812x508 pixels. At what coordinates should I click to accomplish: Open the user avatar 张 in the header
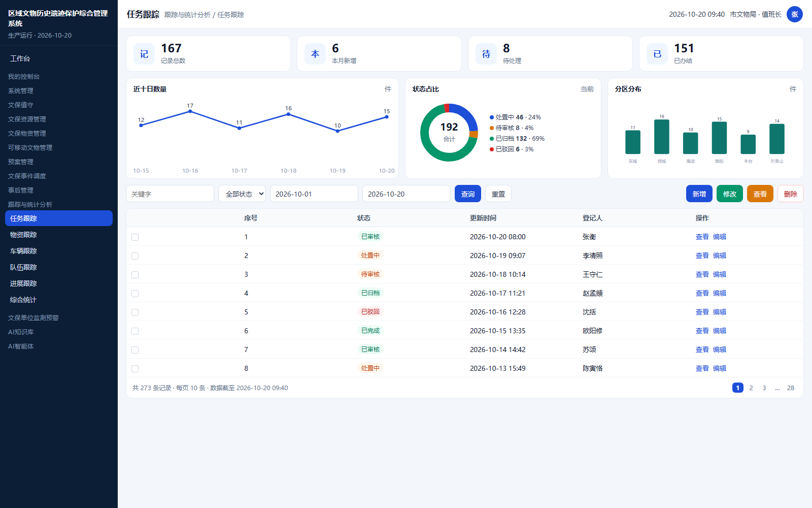(795, 14)
